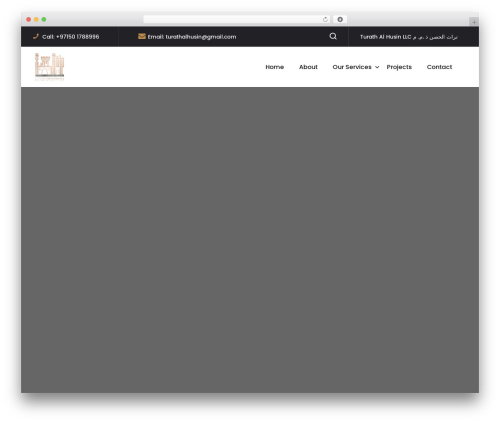Viewport: 500px width, 423px height.
Task: Navigate to the Projects page
Action: point(399,67)
